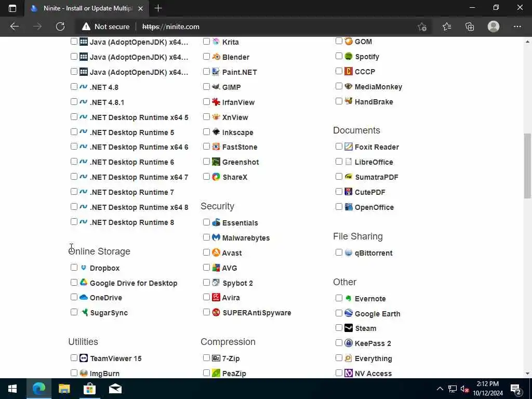This screenshot has width=532, height=399.
Task: Click the 7-Zip icon
Action: (216, 358)
